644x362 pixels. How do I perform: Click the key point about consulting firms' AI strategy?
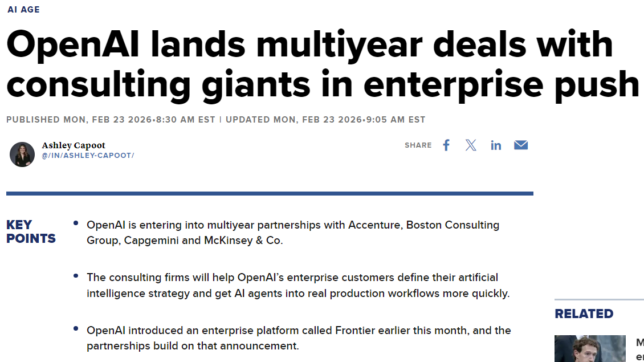pyautogui.click(x=297, y=286)
